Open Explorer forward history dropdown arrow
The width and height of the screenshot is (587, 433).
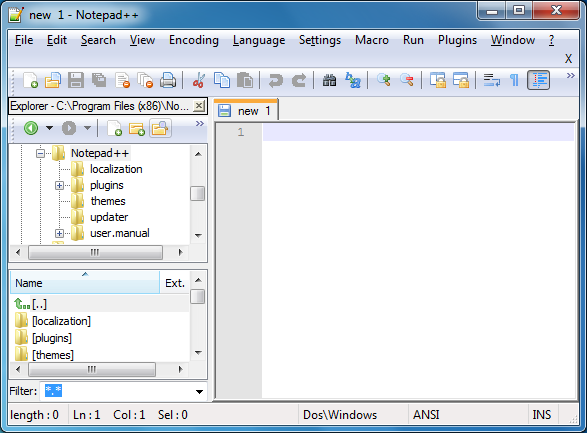tap(87, 128)
